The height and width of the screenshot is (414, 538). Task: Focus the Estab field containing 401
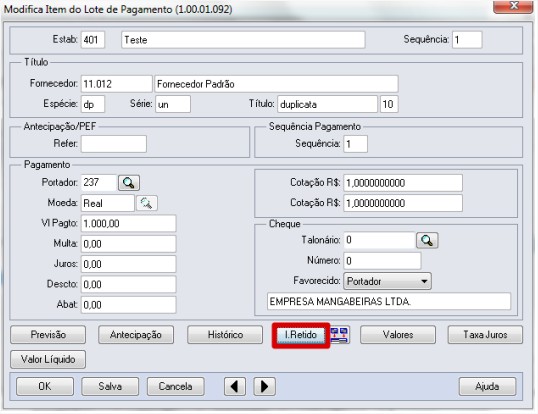coord(93,40)
